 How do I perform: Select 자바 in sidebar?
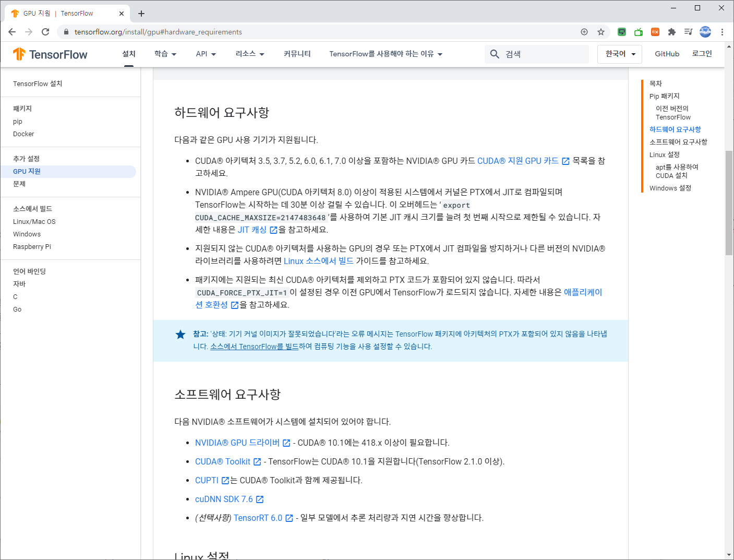coord(19,284)
